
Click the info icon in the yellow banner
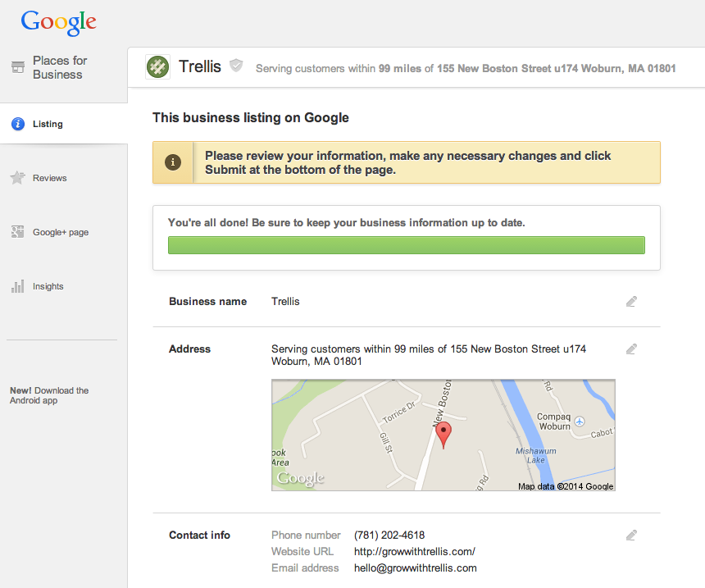click(x=172, y=162)
